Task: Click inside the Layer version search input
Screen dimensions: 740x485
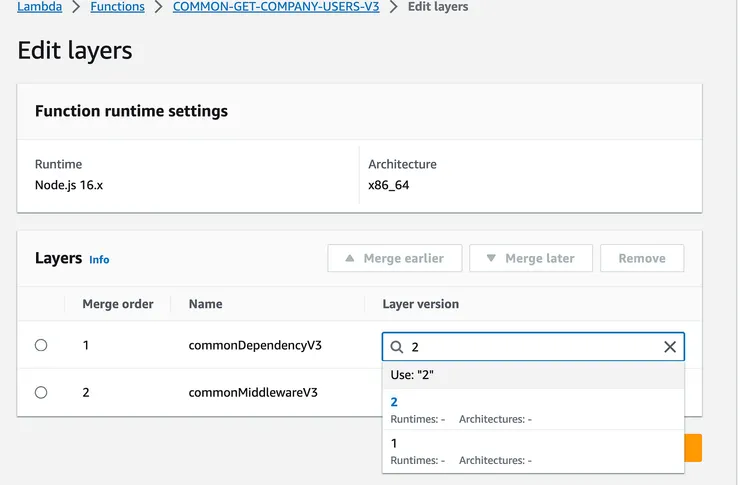Action: [530, 347]
